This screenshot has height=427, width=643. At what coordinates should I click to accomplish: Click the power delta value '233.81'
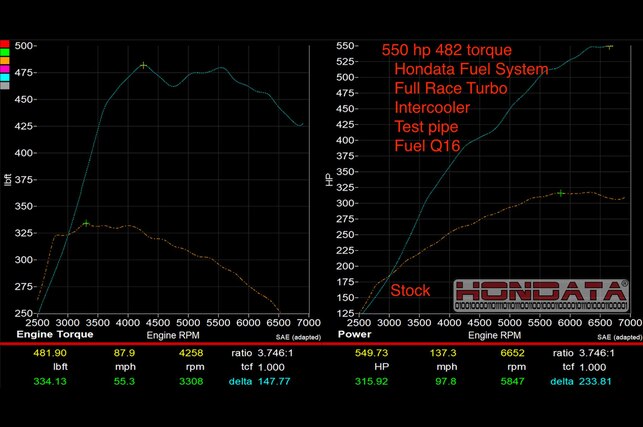(595, 381)
